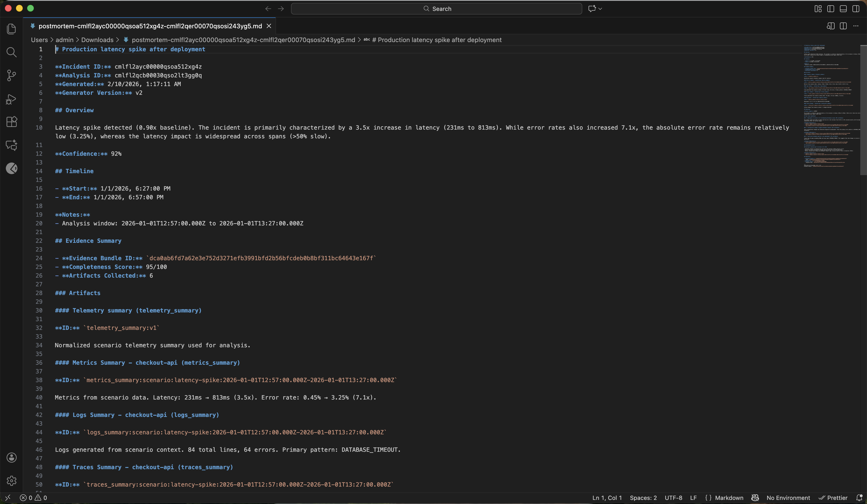Image resolution: width=867 pixels, height=504 pixels.
Task: Click the top Search command center field
Action: coord(436,9)
